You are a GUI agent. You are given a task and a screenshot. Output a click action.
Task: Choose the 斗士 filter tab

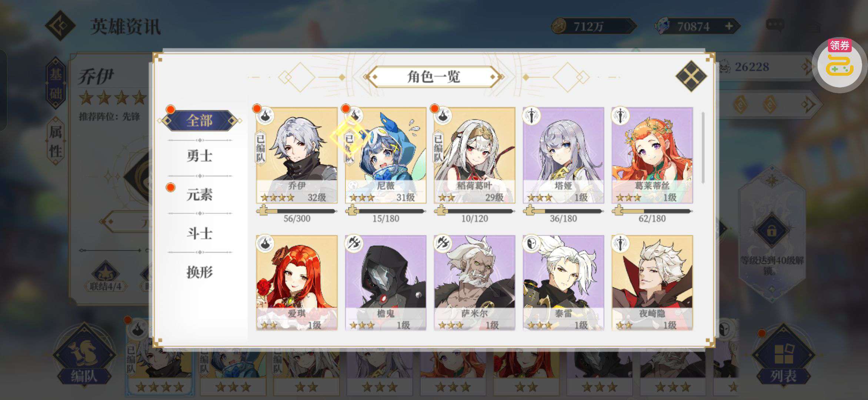200,233
